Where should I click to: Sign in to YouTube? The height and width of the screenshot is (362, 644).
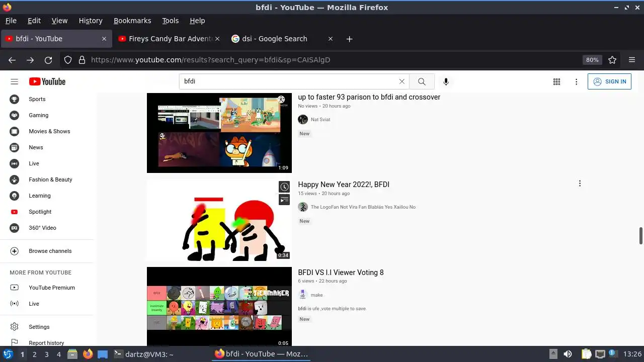tap(609, 81)
